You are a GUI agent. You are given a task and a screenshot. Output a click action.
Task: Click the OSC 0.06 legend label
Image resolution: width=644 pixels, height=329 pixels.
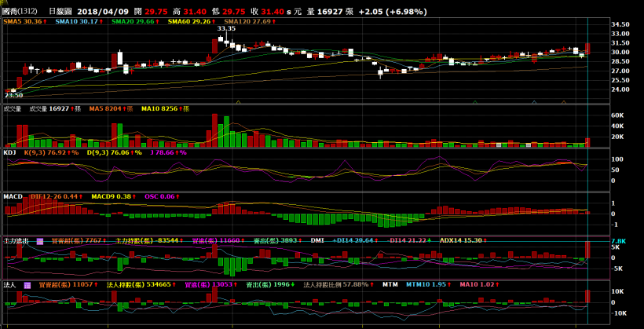click(x=160, y=196)
